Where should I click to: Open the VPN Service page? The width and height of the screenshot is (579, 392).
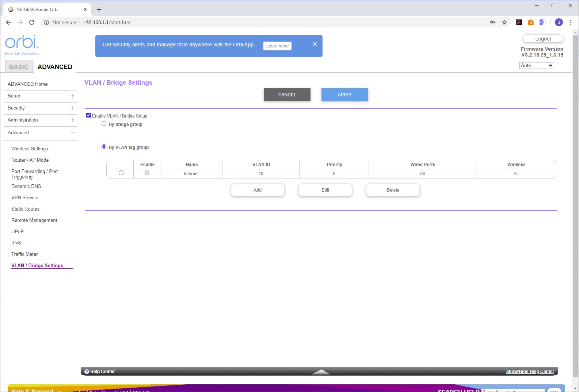[25, 198]
